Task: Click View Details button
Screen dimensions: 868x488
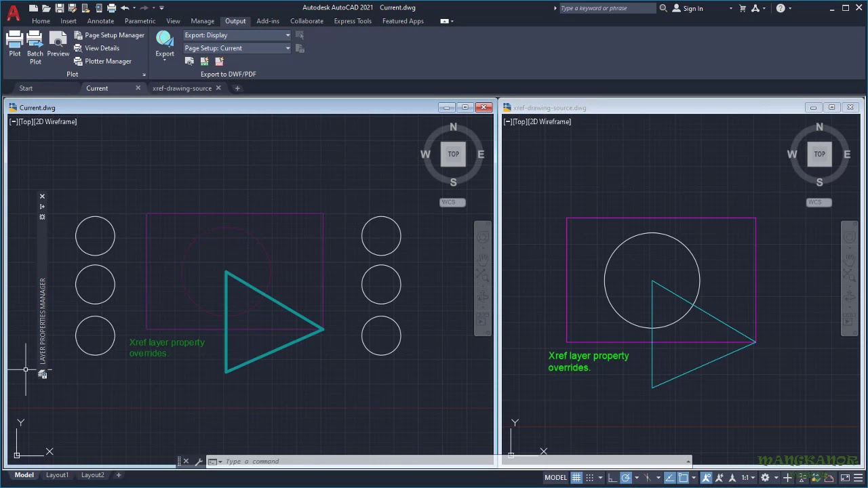Action: point(97,48)
